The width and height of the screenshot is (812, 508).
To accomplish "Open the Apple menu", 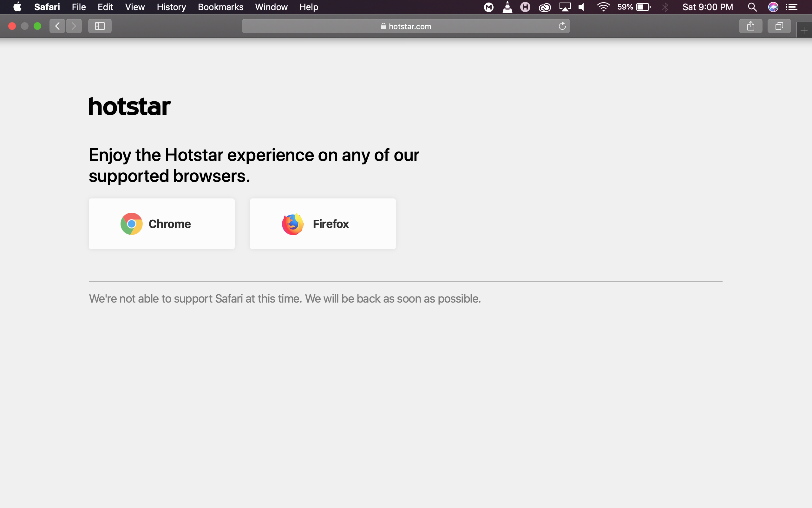I will [x=17, y=7].
